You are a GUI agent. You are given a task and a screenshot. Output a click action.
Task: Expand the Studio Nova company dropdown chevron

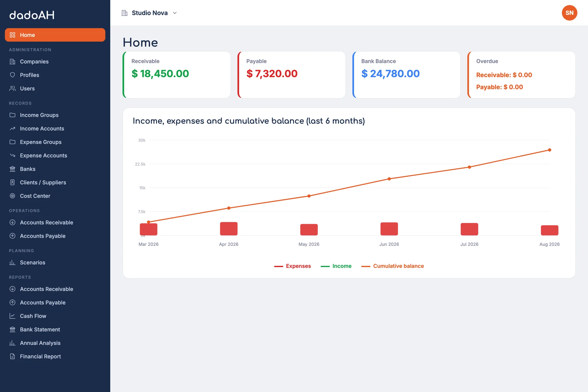click(175, 13)
